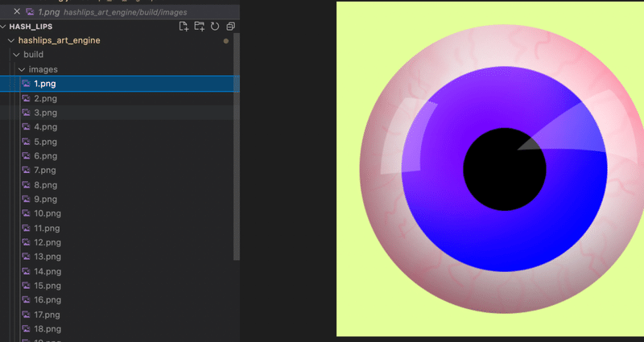Collapse the images folder
This screenshot has height=342, width=644.
(x=22, y=69)
